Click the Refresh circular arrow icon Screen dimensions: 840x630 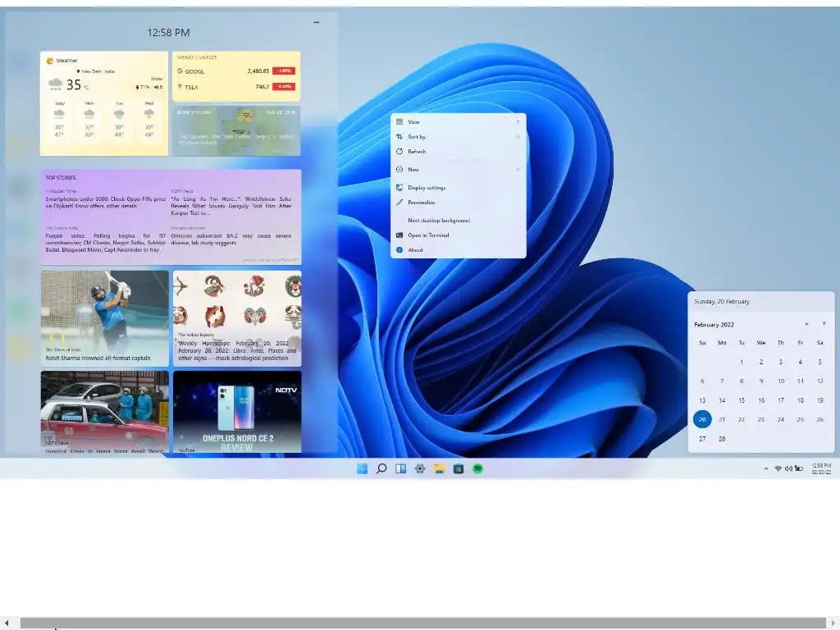point(399,152)
